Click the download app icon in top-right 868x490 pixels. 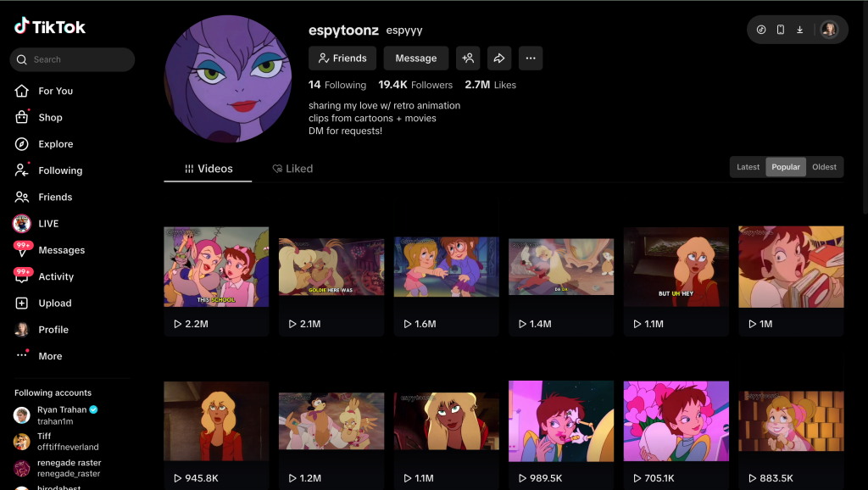[799, 30]
